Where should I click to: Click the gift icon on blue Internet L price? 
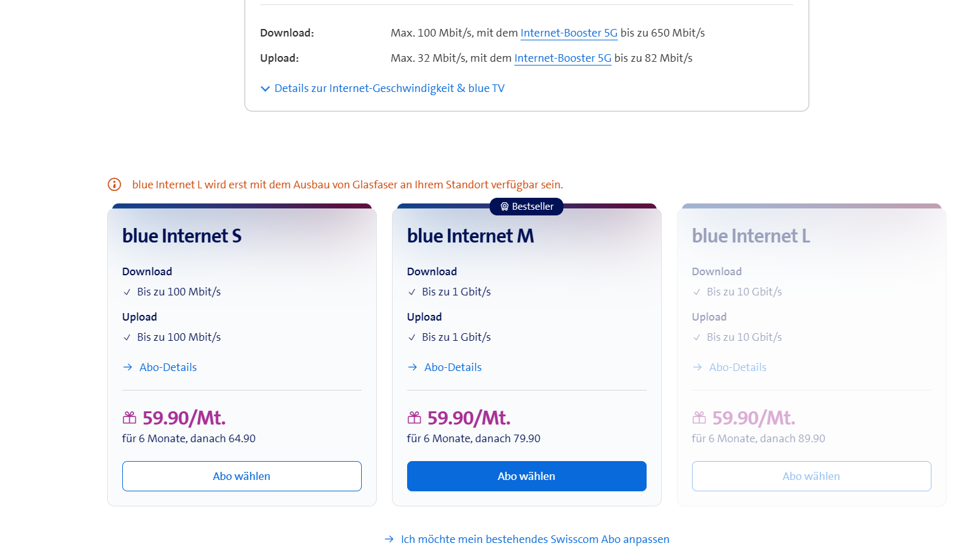pyautogui.click(x=699, y=418)
